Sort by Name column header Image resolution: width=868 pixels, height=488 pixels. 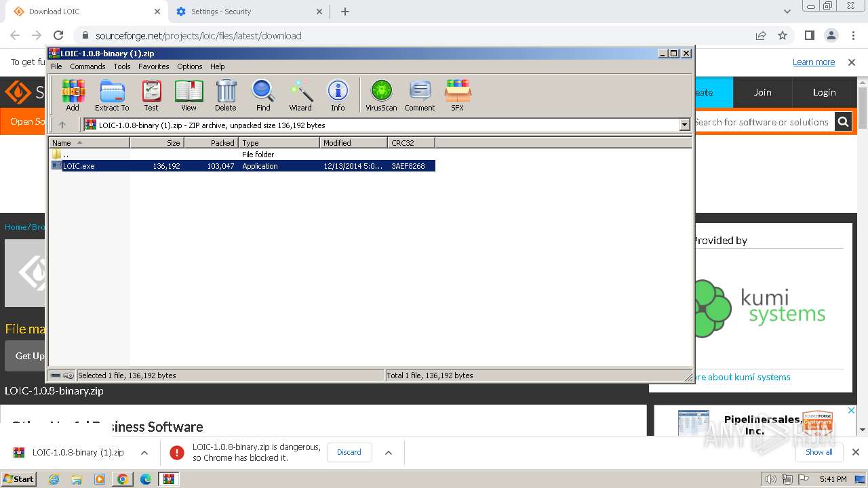89,142
